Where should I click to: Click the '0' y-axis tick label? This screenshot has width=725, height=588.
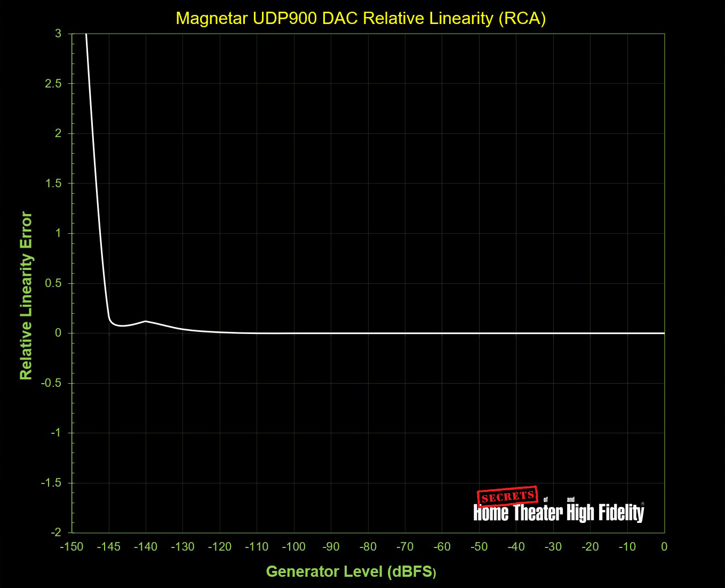(59, 333)
